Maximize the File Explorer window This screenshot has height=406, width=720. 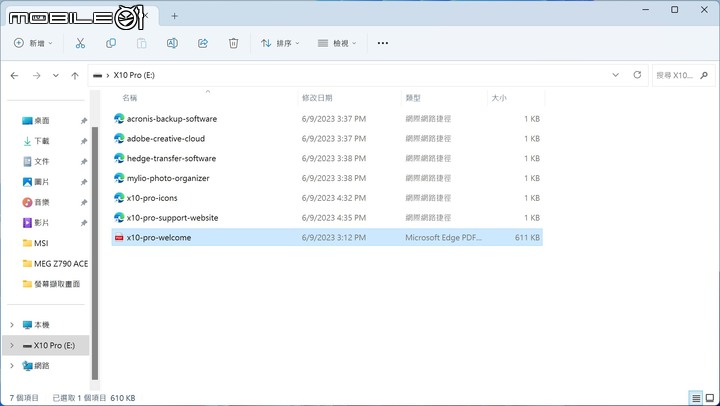coord(675,10)
